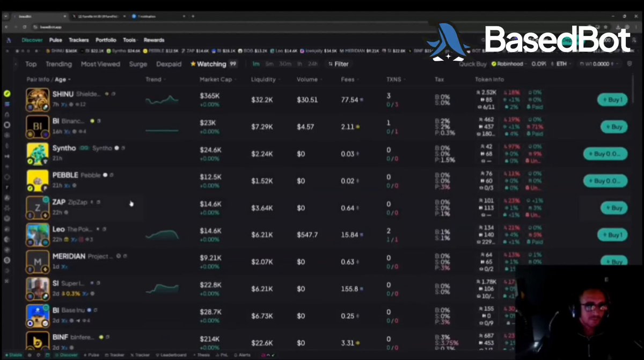This screenshot has width=644, height=360.
Task: Expand the Tools menu in top navigation
Action: point(129,40)
